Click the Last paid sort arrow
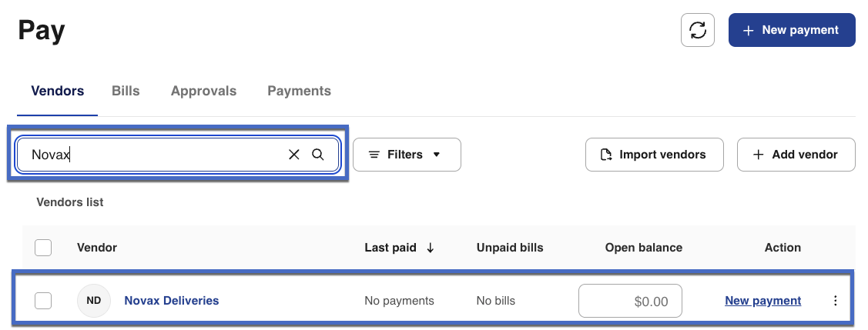 (431, 248)
